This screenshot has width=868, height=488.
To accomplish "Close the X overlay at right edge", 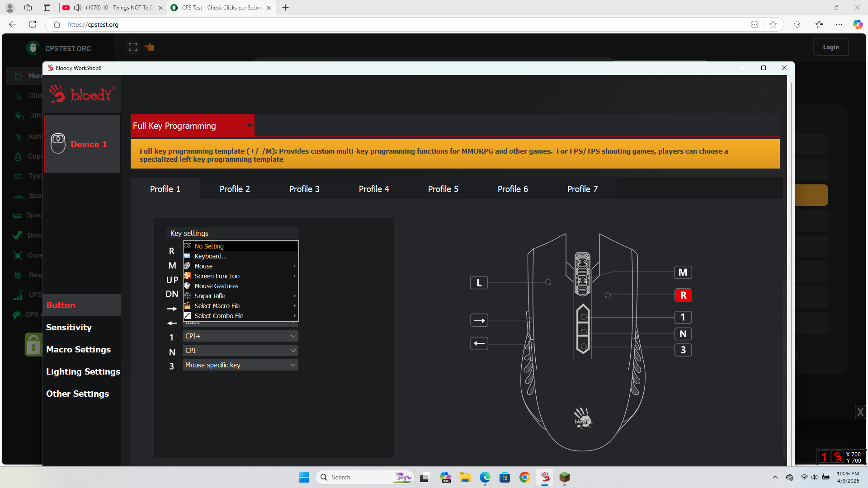I will pos(860,412).
